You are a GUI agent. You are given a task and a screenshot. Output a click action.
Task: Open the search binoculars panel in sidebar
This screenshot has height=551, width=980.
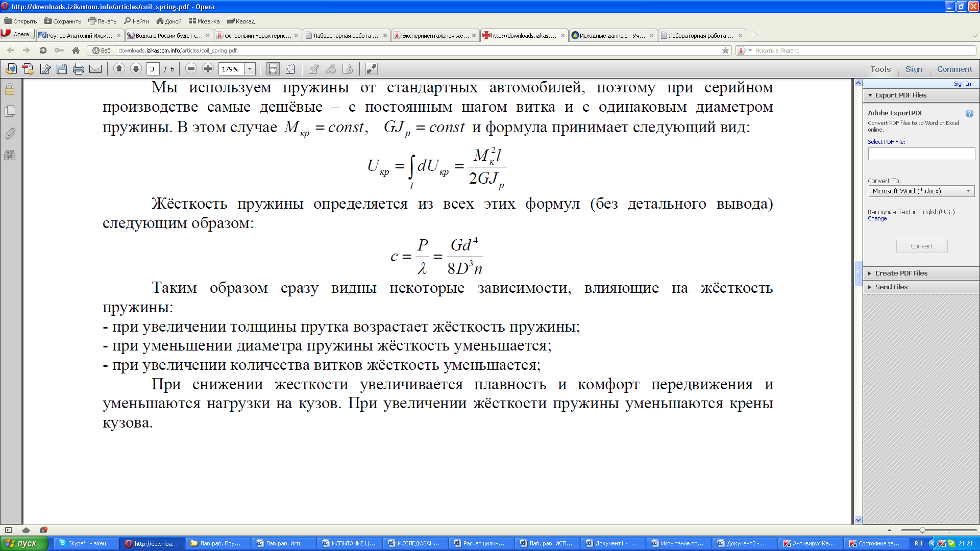[10, 155]
